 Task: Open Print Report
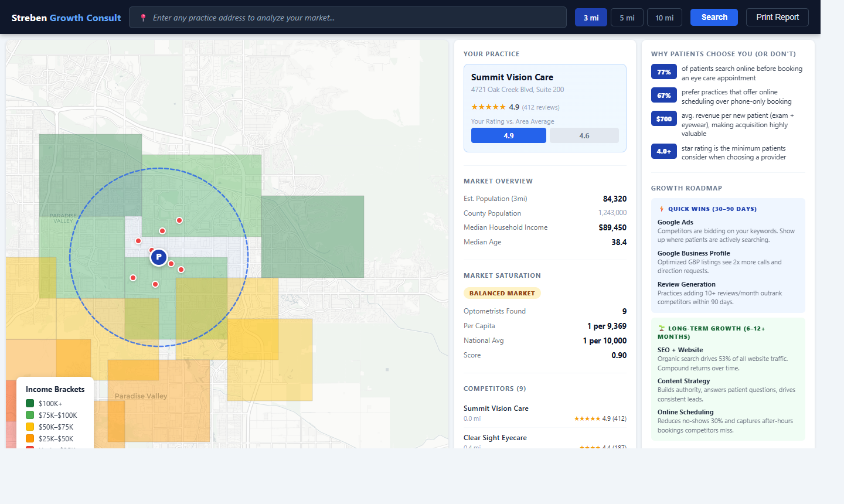tap(777, 17)
